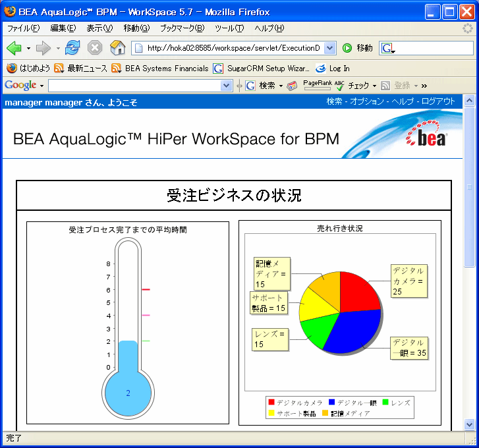479x448 pixels.
Task: Open the はじめよう Firefox bookmark
Action: pos(28,69)
